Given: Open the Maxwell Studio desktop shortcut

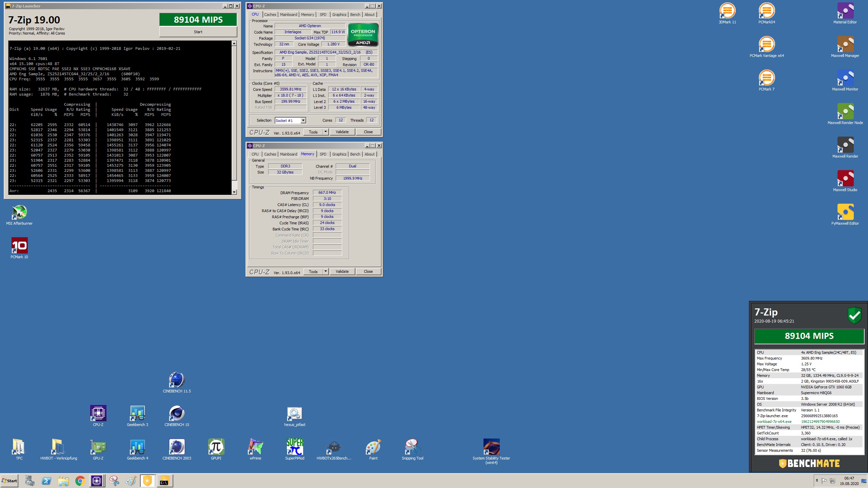Looking at the screenshot, I should [845, 181].
